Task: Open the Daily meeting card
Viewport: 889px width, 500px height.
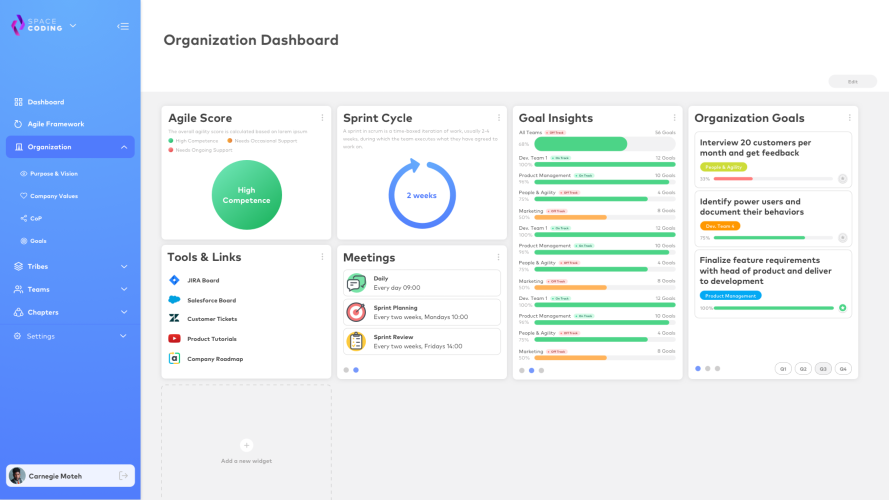Action: click(x=422, y=283)
